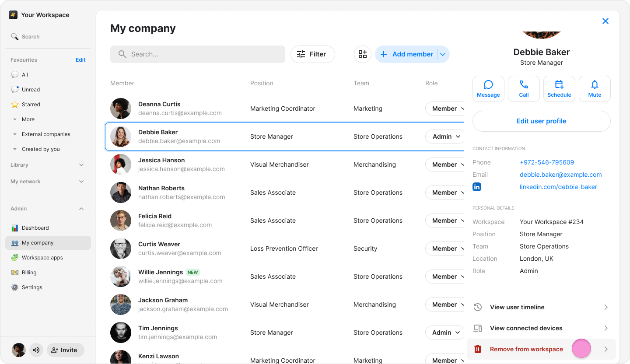
Task: Open the Add member dropdown arrow
Action: [443, 54]
